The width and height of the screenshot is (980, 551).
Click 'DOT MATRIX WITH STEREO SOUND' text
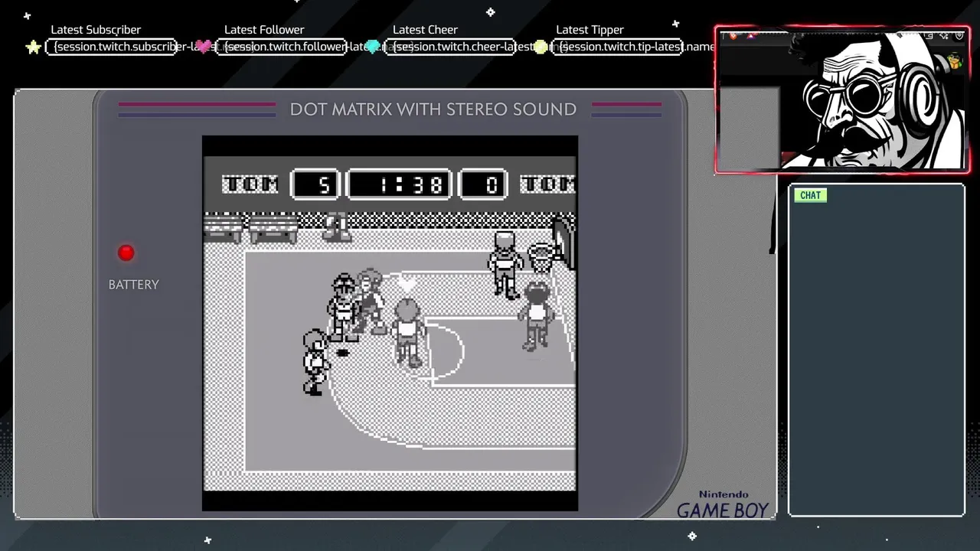point(433,109)
